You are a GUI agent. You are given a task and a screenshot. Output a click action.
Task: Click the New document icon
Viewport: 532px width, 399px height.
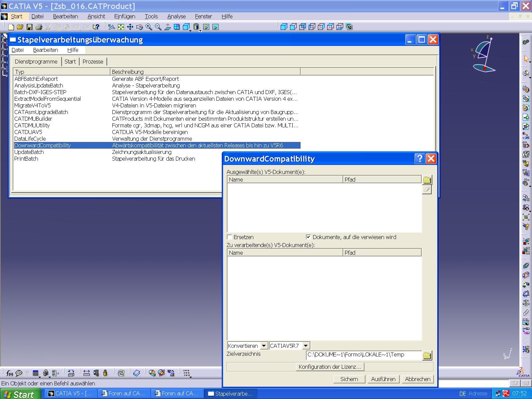coord(11,27)
